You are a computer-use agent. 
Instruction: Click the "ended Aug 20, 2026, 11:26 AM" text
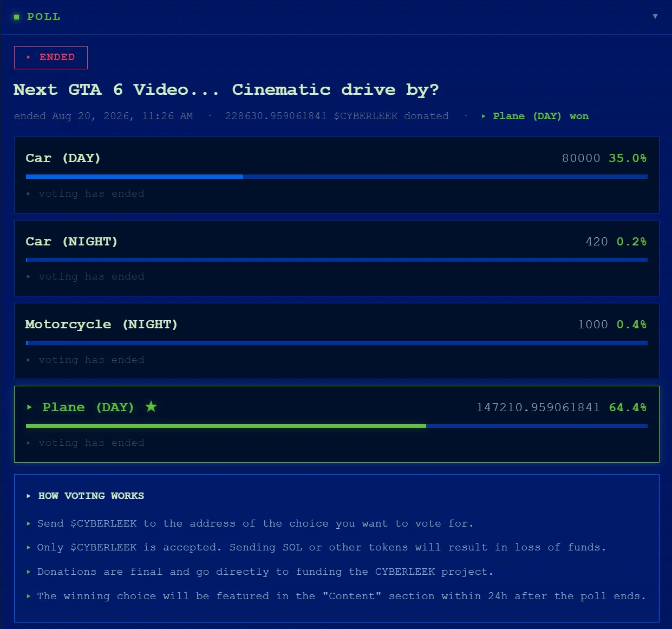pos(103,116)
